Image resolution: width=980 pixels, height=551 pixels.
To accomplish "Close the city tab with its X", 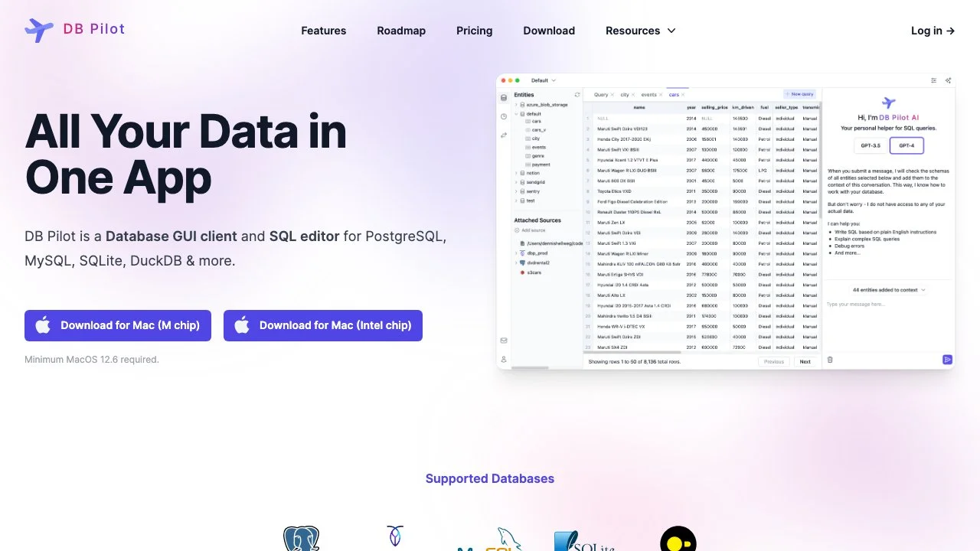I will tap(635, 95).
